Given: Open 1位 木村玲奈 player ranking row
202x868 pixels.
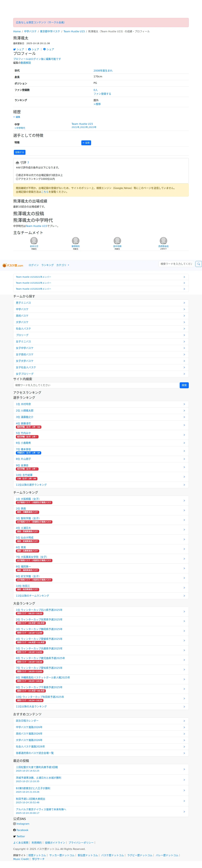Looking at the screenshot, I should [101, 404].
